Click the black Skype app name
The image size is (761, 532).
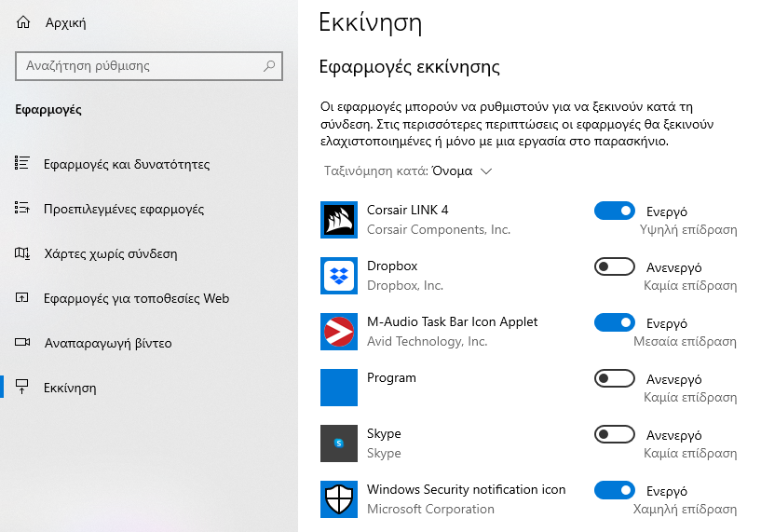384,433
